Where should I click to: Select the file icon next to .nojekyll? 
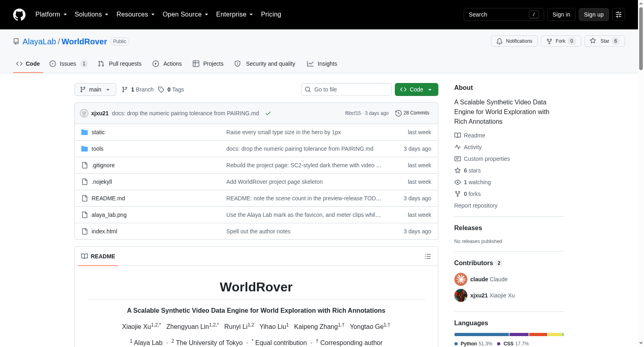[x=85, y=182]
